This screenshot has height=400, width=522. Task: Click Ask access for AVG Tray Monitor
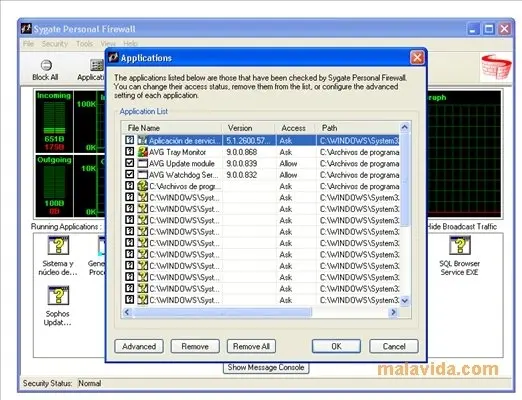(x=286, y=152)
